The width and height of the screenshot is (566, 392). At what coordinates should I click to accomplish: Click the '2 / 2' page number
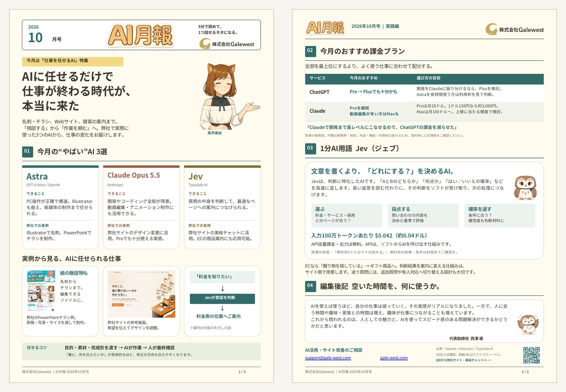coord(525,372)
